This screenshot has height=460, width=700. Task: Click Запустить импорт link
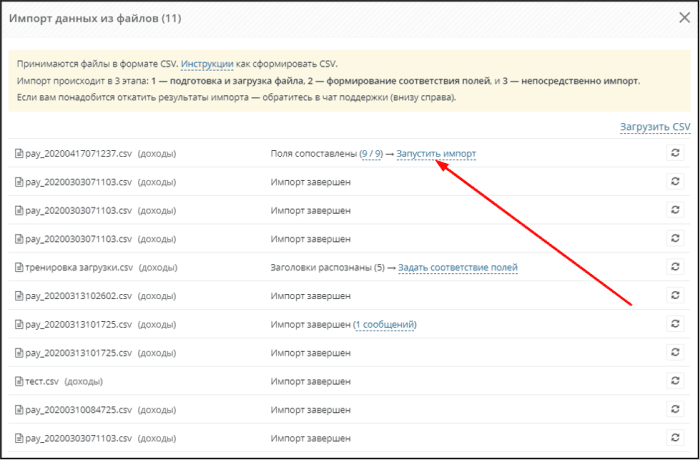436,154
